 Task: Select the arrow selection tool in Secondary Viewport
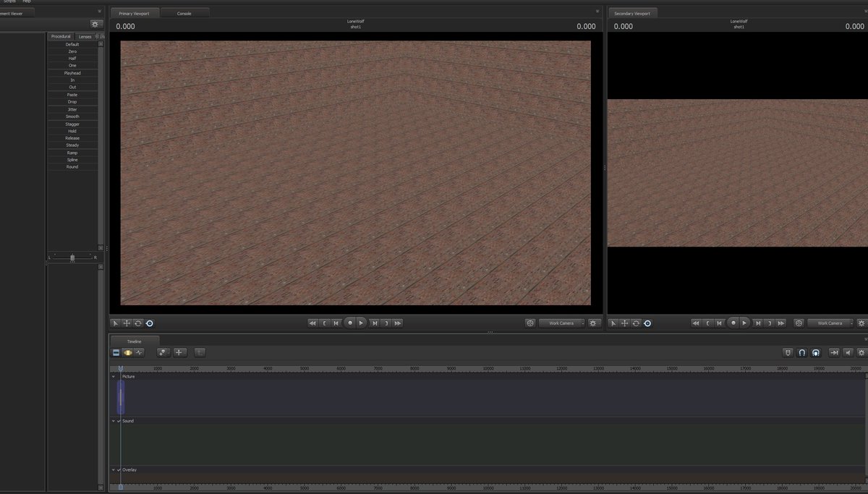pos(614,323)
